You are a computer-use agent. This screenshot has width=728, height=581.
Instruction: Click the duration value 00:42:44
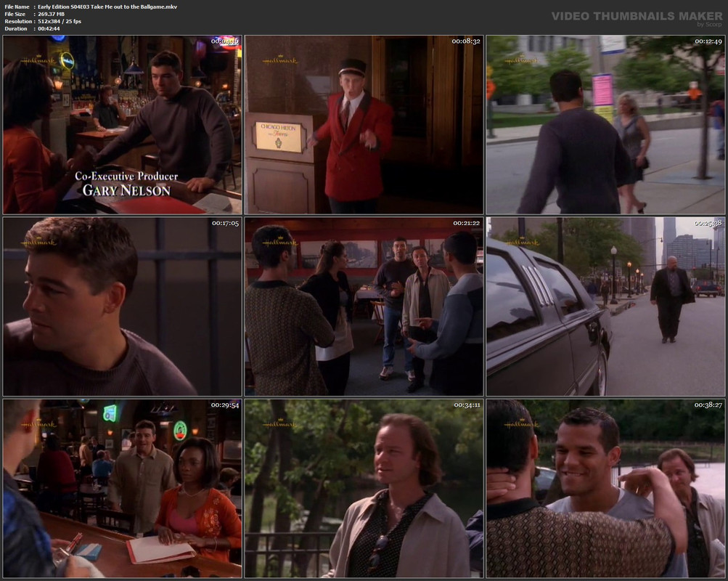(49, 29)
